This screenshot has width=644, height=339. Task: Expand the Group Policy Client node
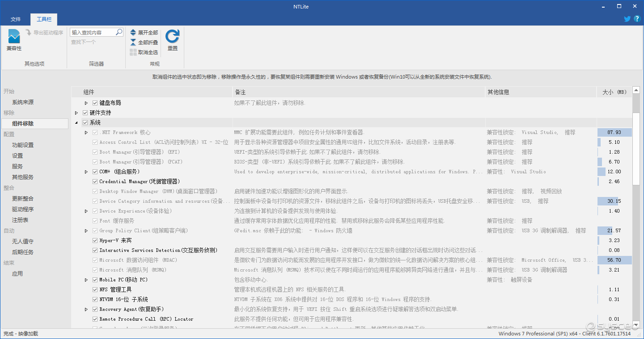[86, 231]
